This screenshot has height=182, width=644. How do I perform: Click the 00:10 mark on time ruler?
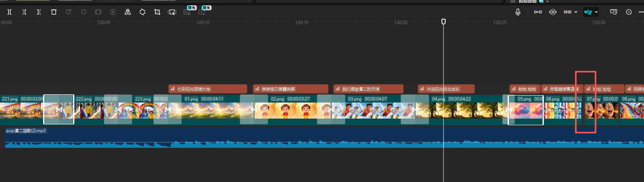click(x=204, y=23)
